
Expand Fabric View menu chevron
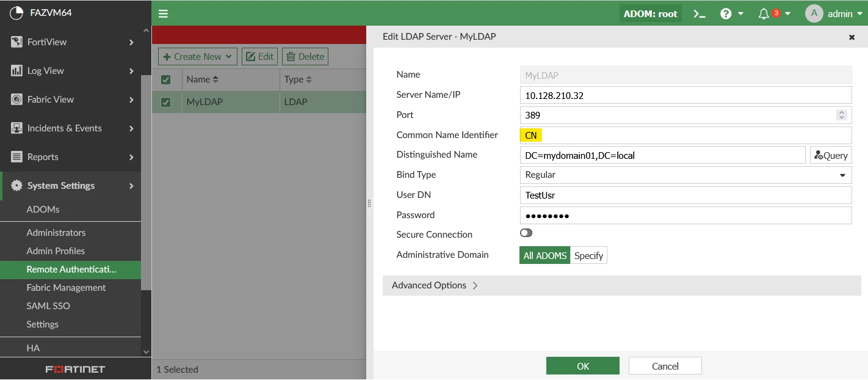[x=131, y=100]
